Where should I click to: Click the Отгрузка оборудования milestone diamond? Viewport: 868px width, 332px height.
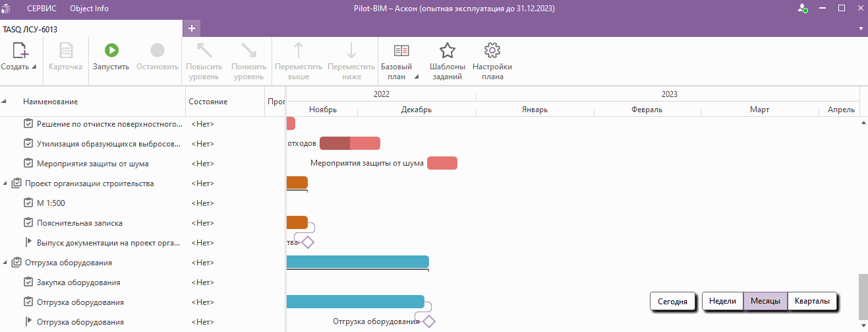click(429, 322)
